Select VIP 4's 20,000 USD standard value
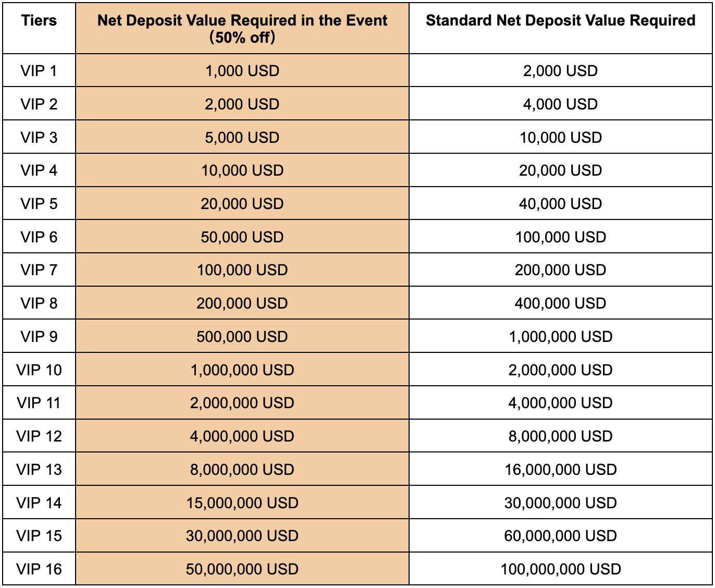 [560, 170]
